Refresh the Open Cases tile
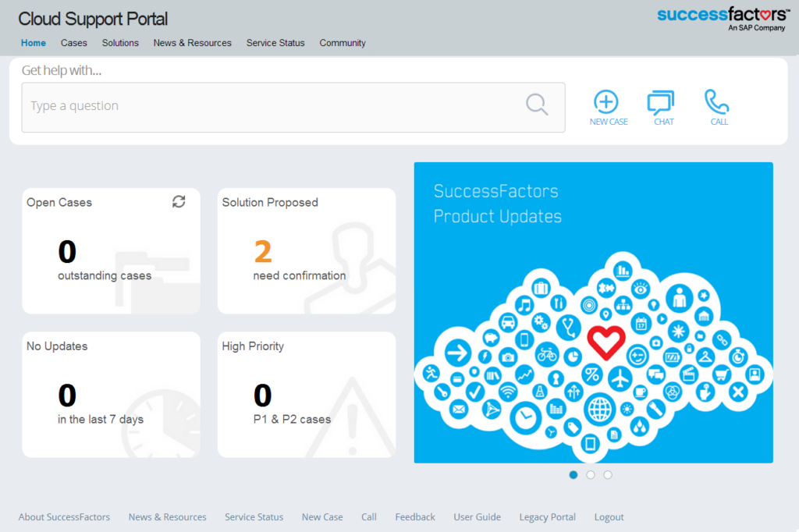 [x=179, y=202]
